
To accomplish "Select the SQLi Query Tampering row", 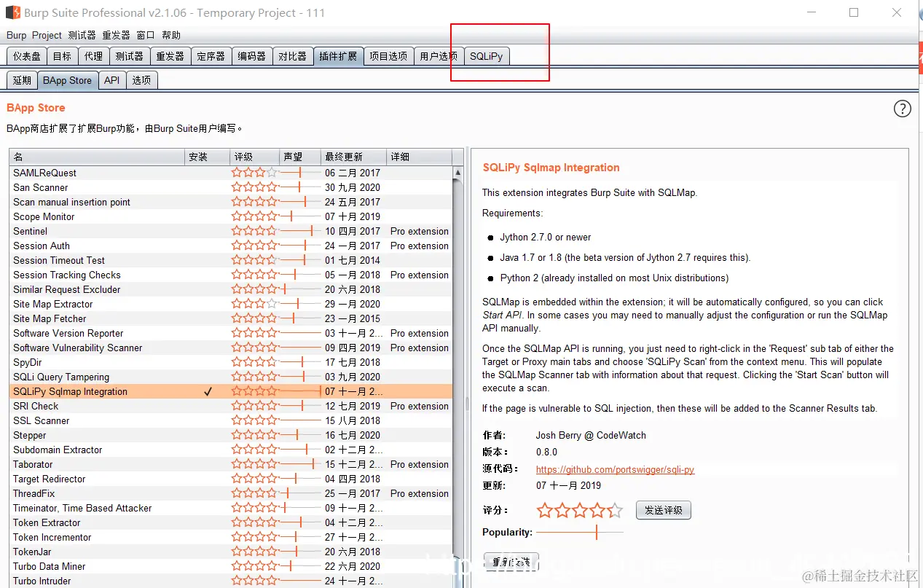I will pos(232,377).
